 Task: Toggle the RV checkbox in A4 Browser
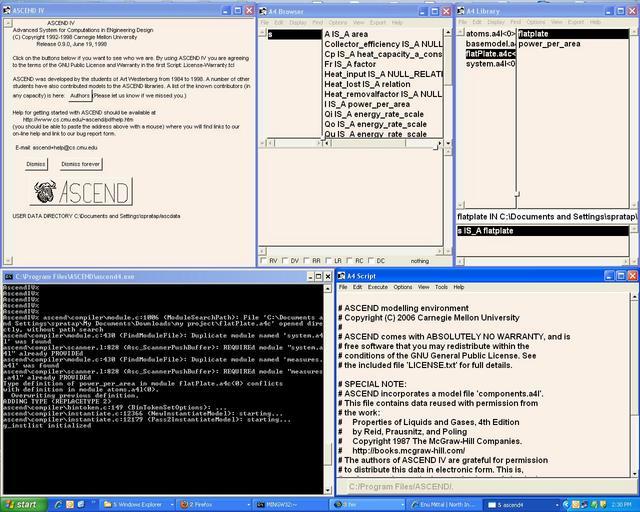point(264,260)
